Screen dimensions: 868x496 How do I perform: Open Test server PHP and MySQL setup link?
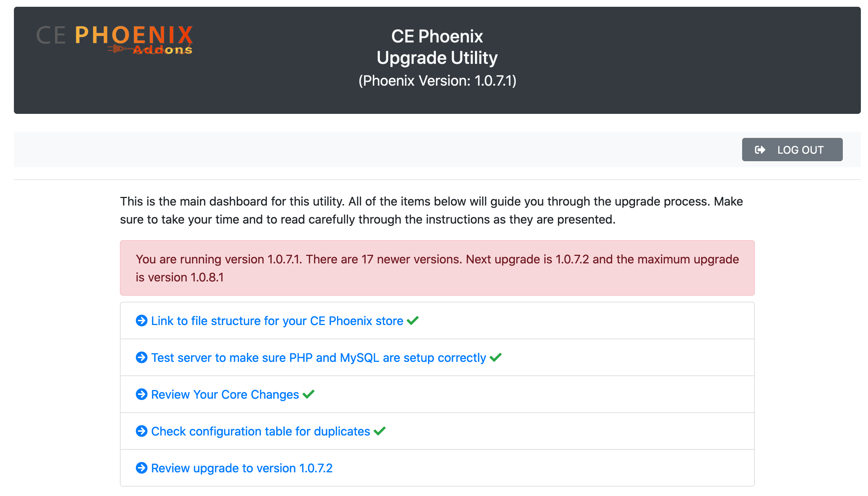[x=319, y=358]
